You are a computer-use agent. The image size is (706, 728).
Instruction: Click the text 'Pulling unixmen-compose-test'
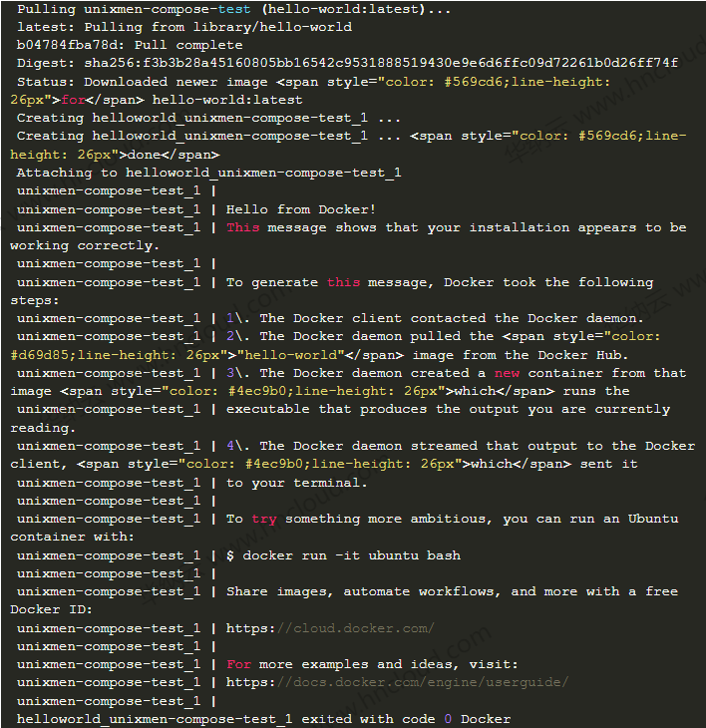(x=134, y=9)
